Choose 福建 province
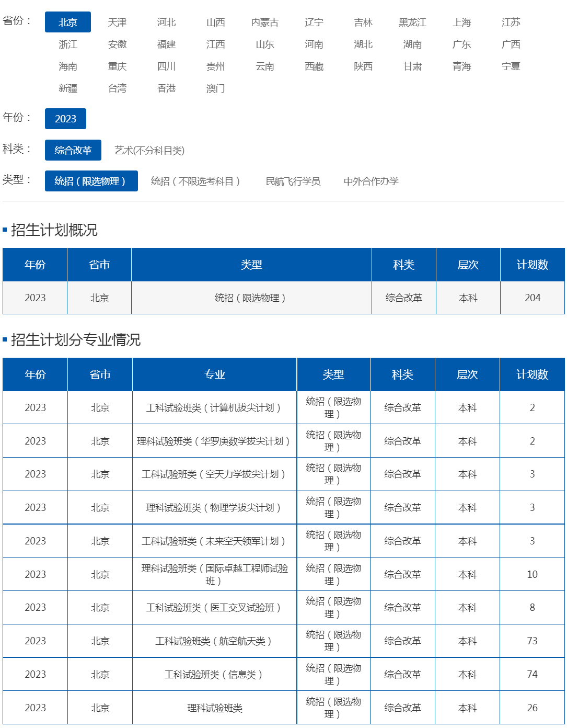This screenshot has height=728, width=567. pos(166,44)
